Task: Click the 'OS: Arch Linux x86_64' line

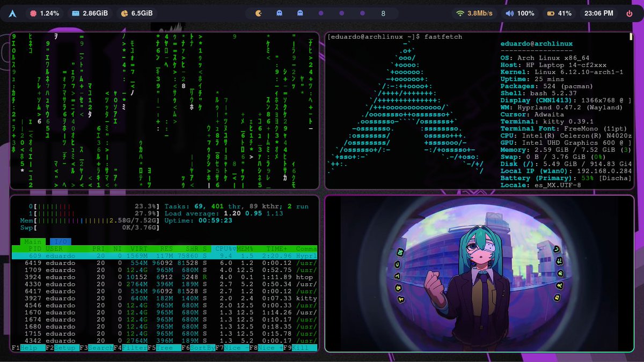Action: coord(545,58)
